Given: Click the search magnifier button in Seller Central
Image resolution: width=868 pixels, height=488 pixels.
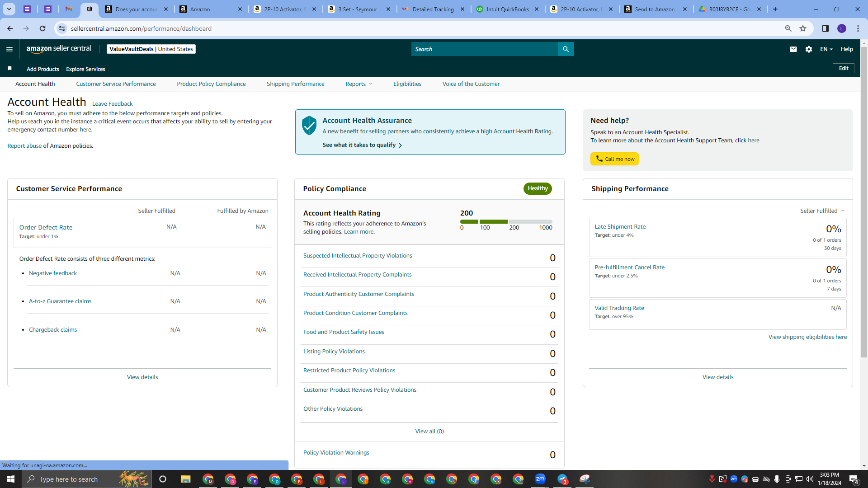Looking at the screenshot, I should pyautogui.click(x=566, y=49).
